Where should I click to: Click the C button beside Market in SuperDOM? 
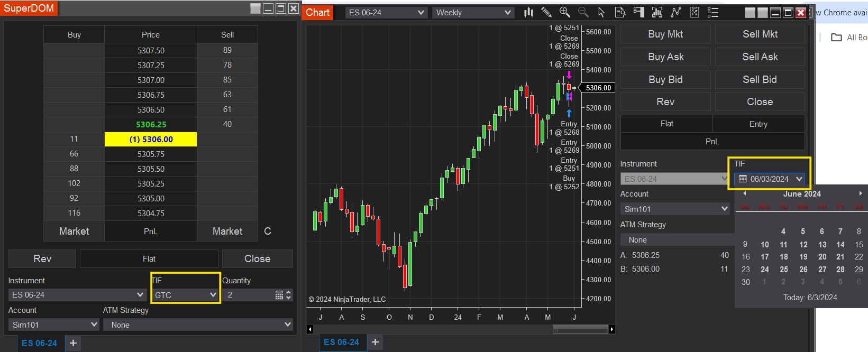click(268, 231)
